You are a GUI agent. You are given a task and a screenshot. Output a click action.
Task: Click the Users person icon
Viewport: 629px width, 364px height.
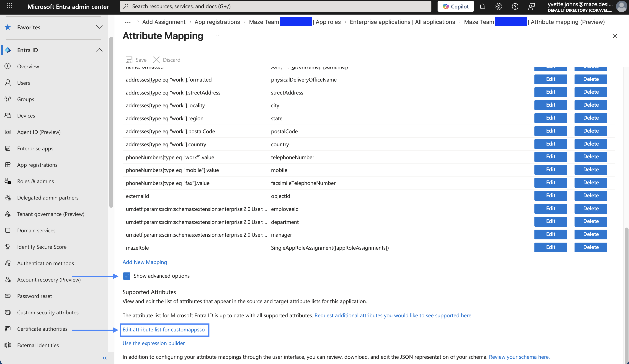pos(8,83)
